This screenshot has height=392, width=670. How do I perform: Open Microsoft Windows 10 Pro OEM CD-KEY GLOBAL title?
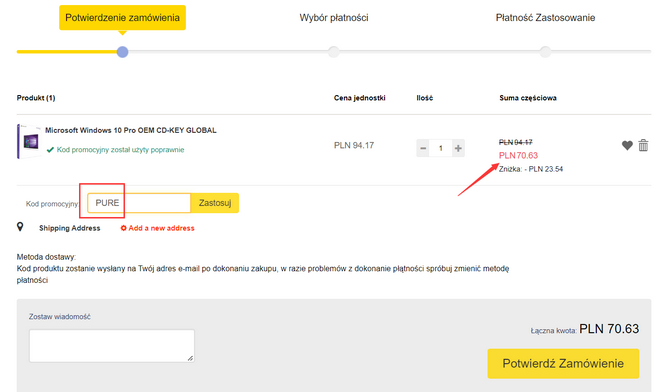[131, 130]
